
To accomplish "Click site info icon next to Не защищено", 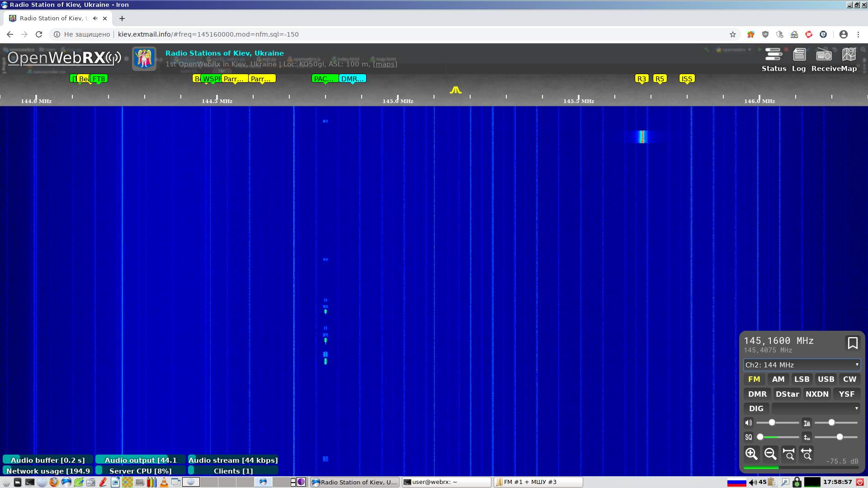I will pyautogui.click(x=57, y=34).
